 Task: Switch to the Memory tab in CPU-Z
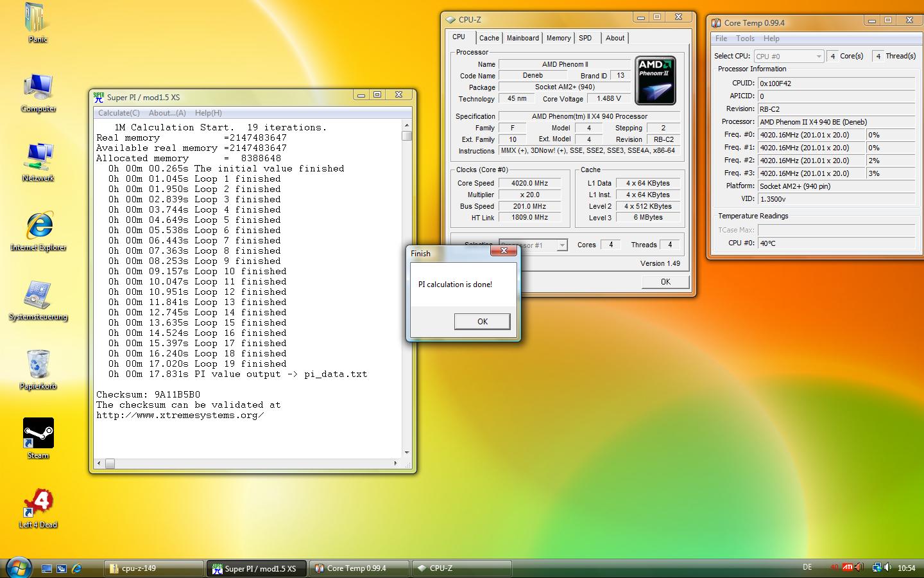click(x=558, y=38)
